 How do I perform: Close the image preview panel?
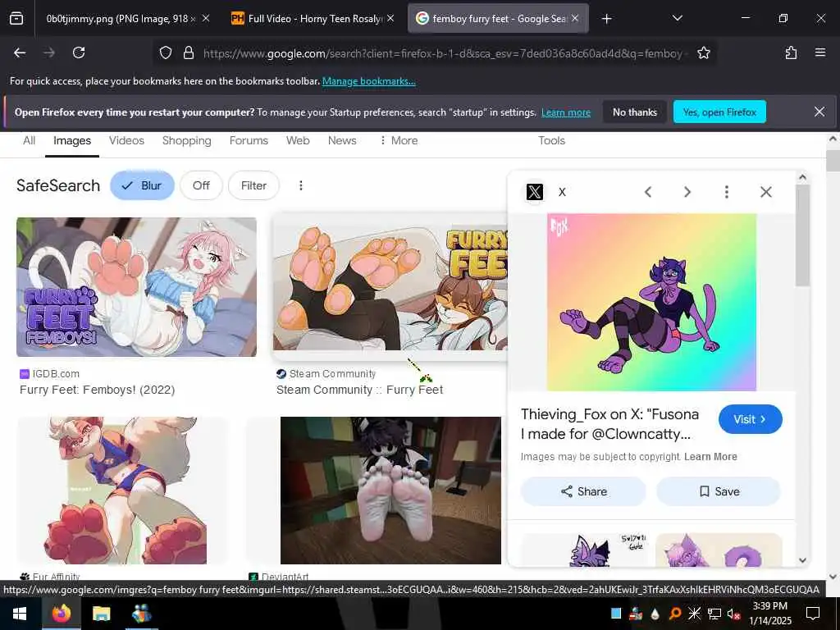[x=766, y=192]
